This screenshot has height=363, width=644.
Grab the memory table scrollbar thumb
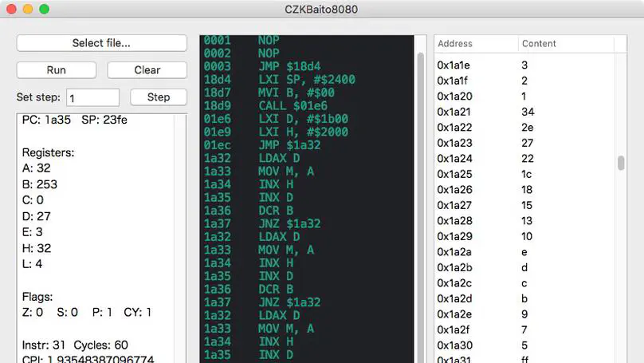pyautogui.click(x=620, y=163)
